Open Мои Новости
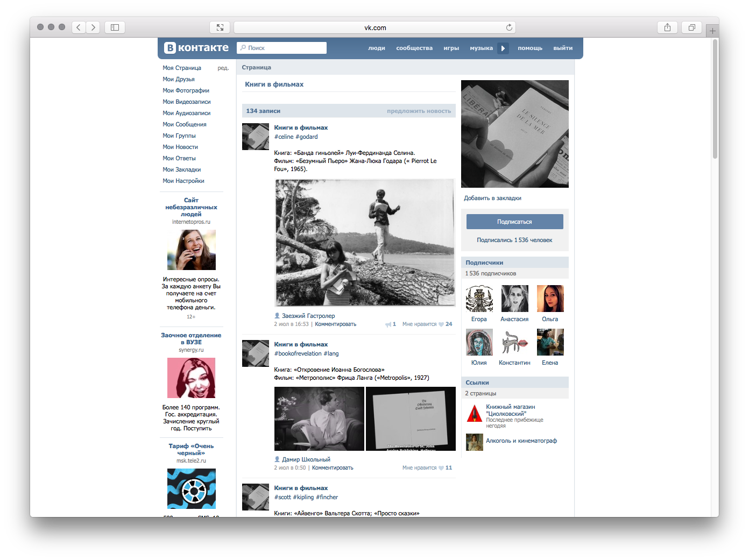Image resolution: width=749 pixels, height=560 pixels. [x=180, y=147]
